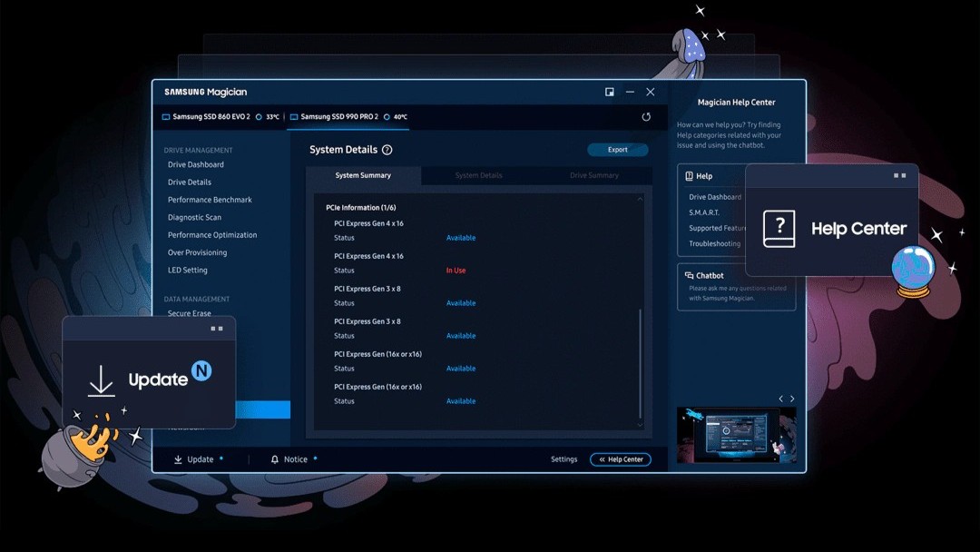Open Settings from the bottom bar
This screenshot has width=980, height=552.
pos(563,459)
